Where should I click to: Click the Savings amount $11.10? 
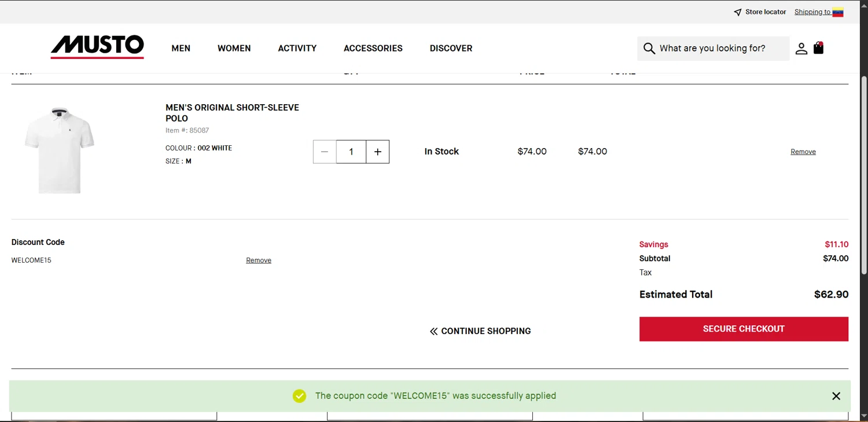pyautogui.click(x=837, y=244)
